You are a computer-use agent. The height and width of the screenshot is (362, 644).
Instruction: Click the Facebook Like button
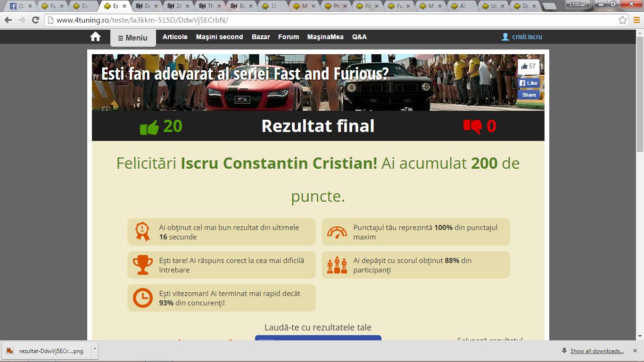point(528,83)
